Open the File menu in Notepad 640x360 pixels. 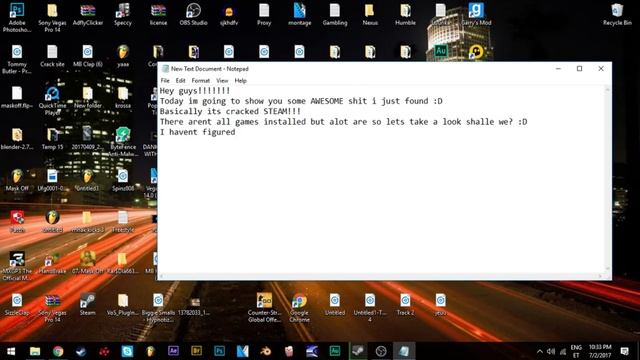[165, 80]
